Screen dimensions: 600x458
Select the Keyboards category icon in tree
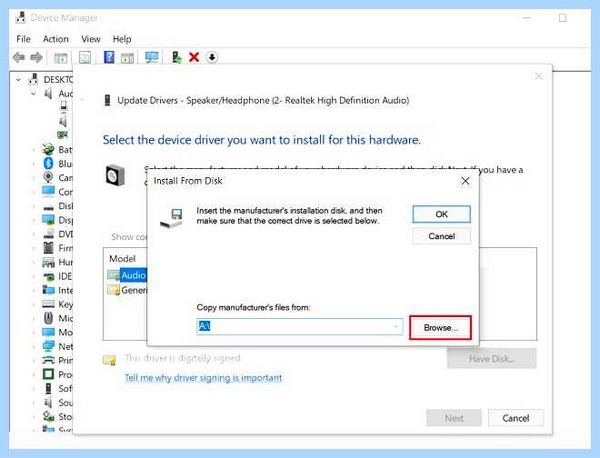click(x=48, y=304)
